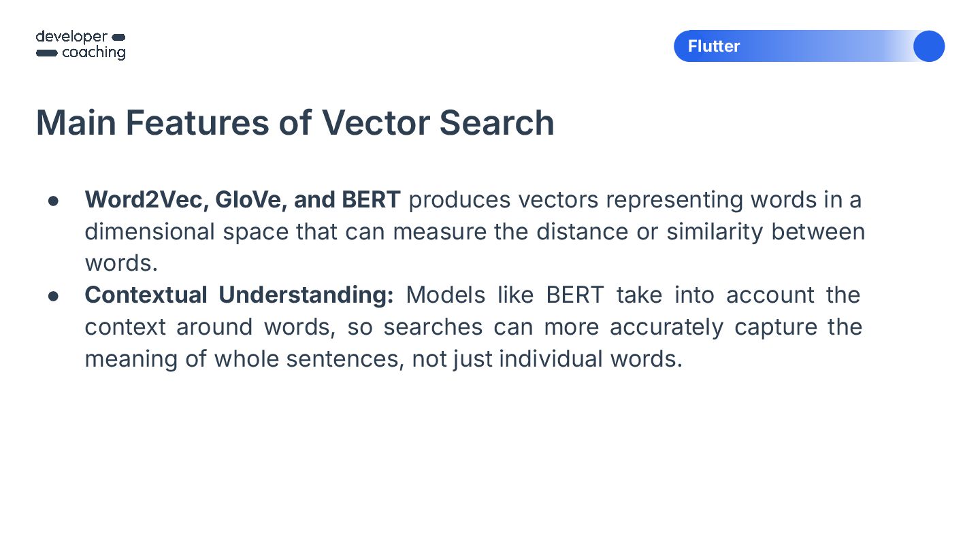Click the bold "Contextual Understanding:" heading

coord(239,295)
